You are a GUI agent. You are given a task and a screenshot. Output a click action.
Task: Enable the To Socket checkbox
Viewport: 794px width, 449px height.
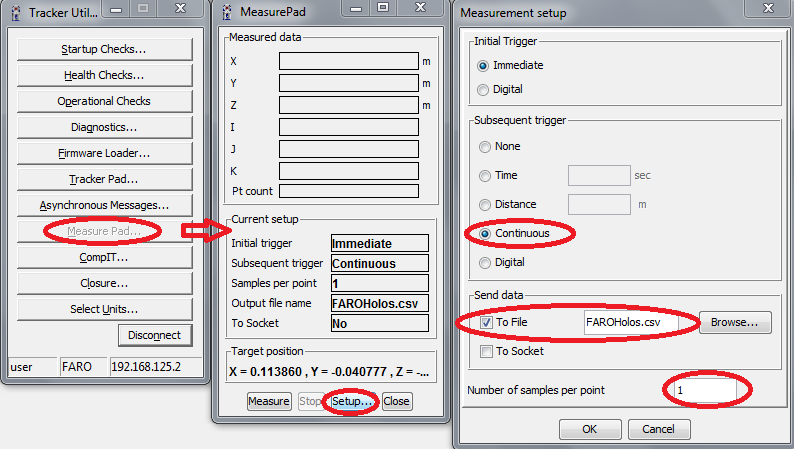click(x=485, y=351)
